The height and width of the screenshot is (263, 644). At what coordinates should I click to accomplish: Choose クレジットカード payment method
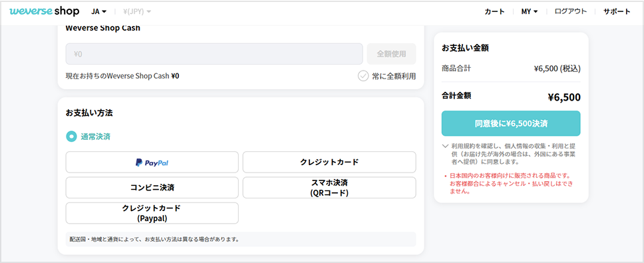(329, 162)
